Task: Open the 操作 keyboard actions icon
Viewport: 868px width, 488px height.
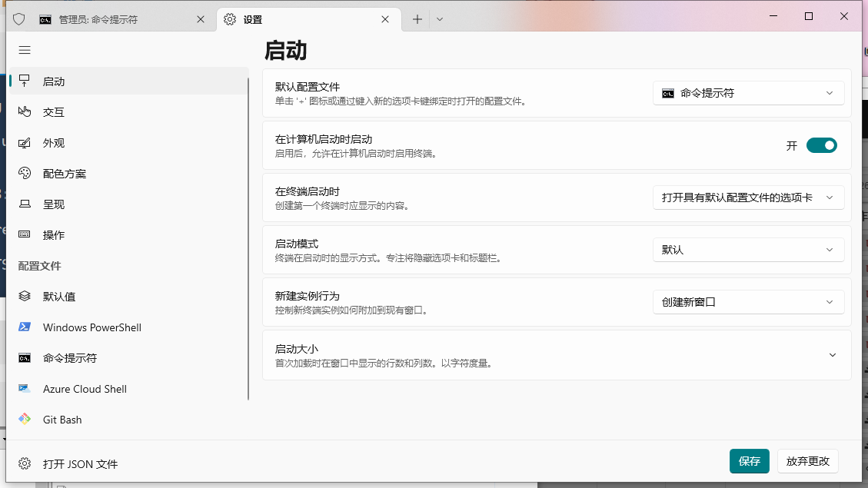Action: (x=25, y=234)
